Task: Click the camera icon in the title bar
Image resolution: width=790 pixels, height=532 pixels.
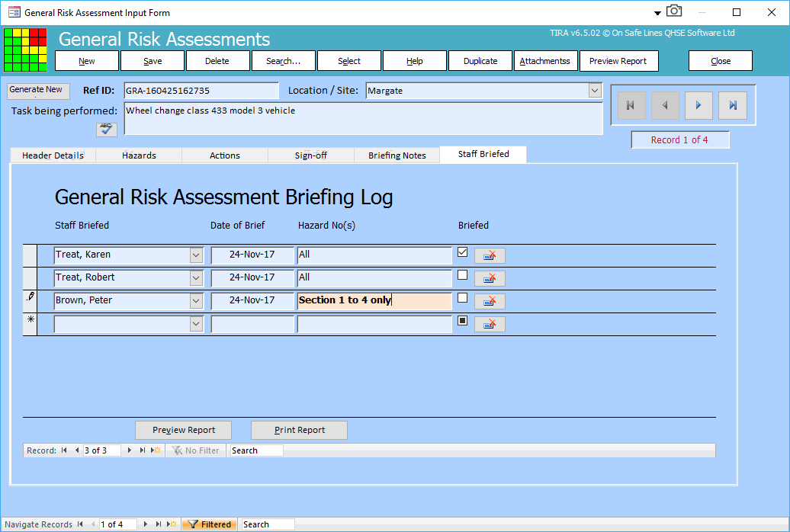Action: click(674, 11)
